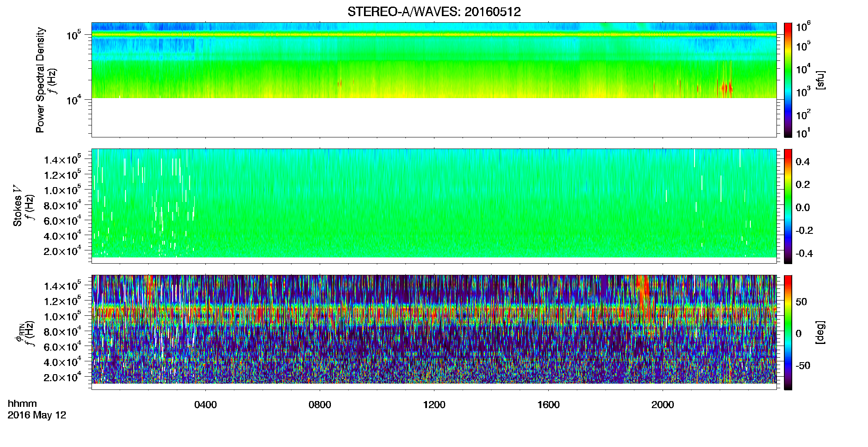Click the 10^6 colorbar tick label

(803, 27)
